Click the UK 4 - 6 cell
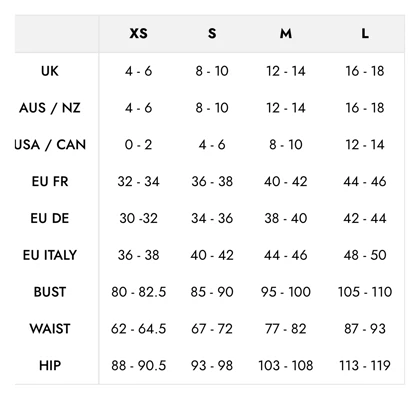Image resolution: width=420 pixels, height=420 pixels. [138, 71]
